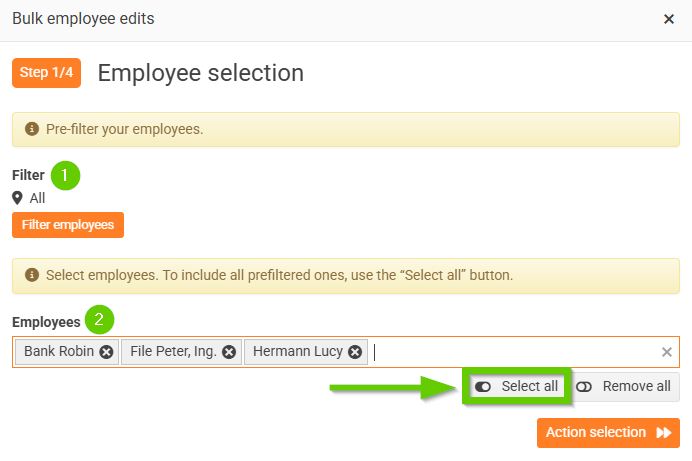Screen dimensions: 692x461
Task: Select the File Peter, Ing. employee tag
Action: 172,352
